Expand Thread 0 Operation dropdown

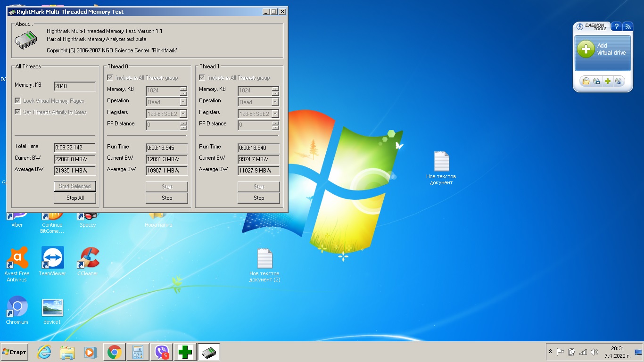click(x=183, y=102)
